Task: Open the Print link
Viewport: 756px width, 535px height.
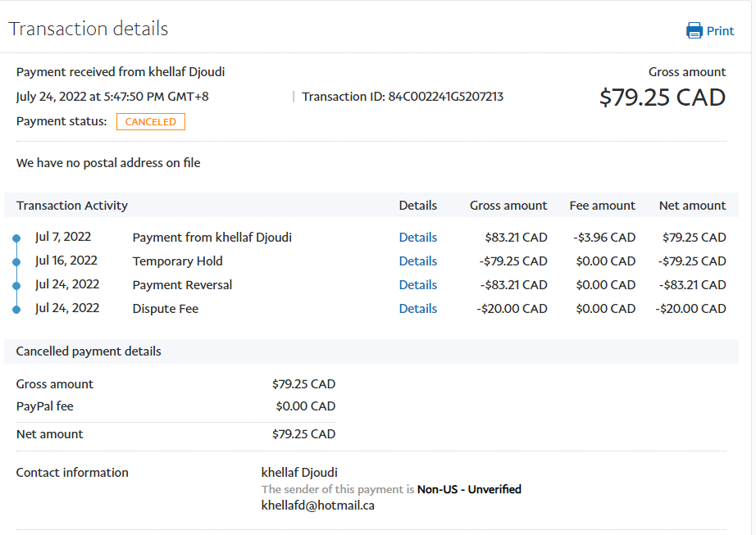Action: coord(720,31)
